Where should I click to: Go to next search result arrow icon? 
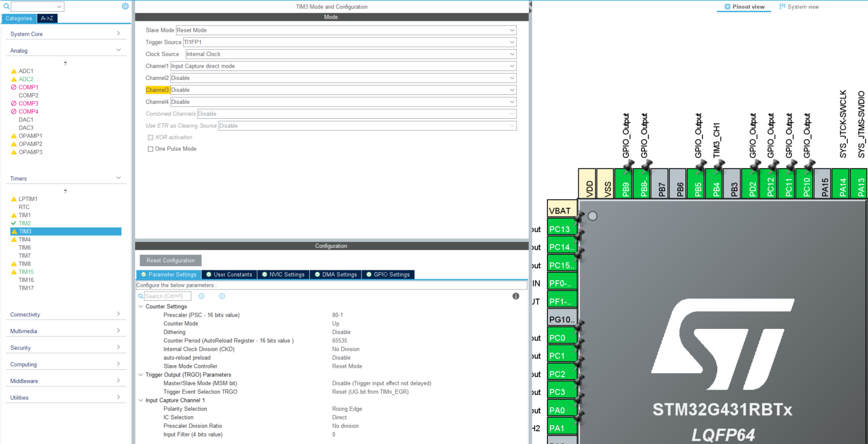pyautogui.click(x=222, y=296)
